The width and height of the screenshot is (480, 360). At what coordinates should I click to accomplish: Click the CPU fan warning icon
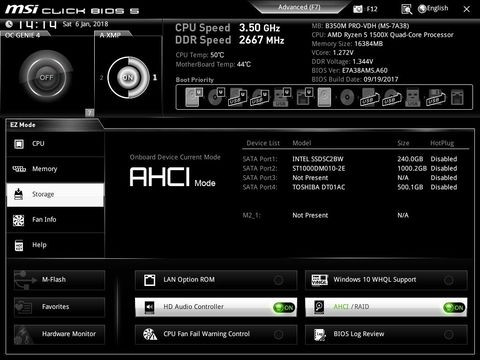150,334
